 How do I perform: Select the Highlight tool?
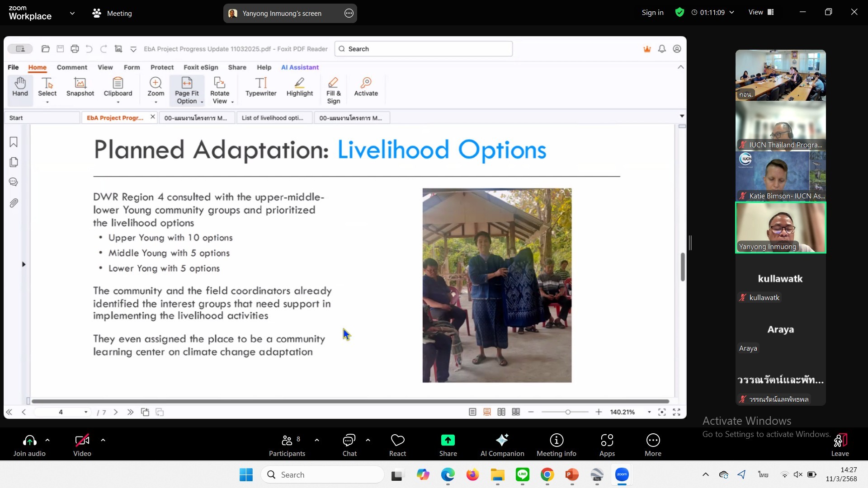pos(299,87)
